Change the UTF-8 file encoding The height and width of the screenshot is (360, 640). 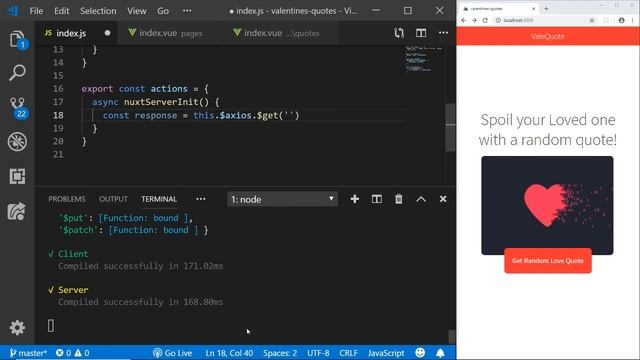click(x=318, y=353)
